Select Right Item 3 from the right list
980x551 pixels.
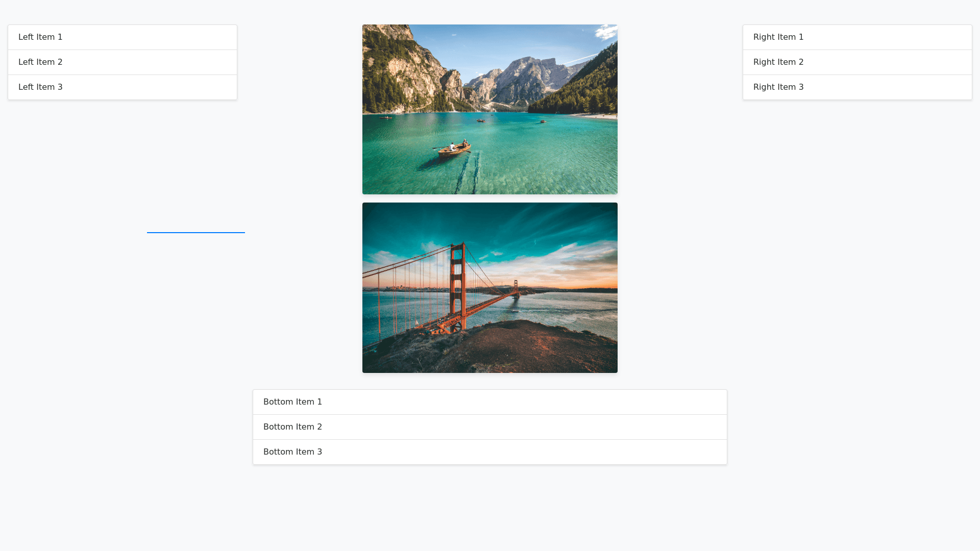click(857, 87)
